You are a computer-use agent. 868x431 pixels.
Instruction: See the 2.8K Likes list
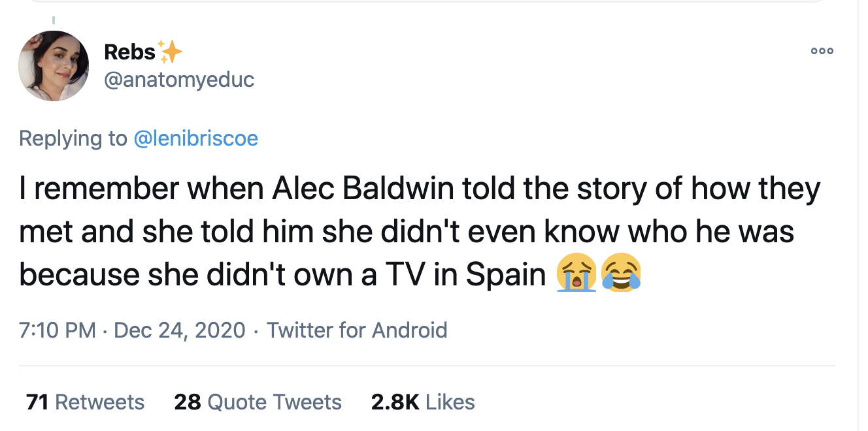[x=422, y=402]
